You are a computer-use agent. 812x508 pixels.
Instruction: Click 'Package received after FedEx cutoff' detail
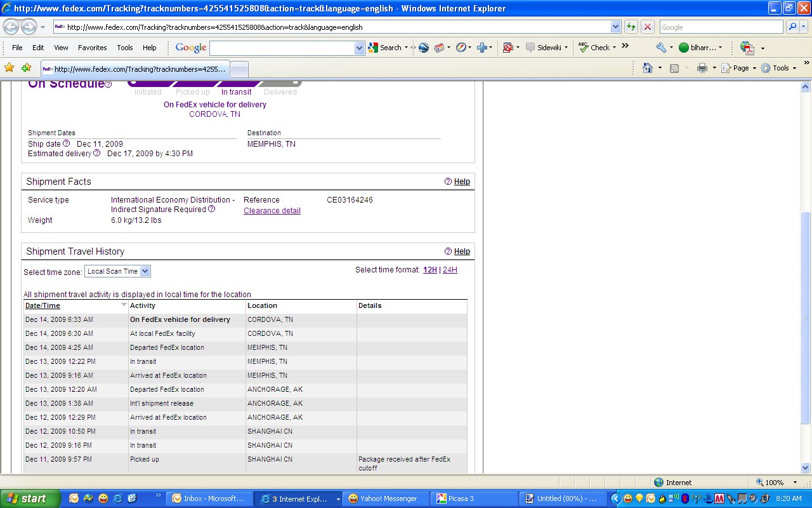click(404, 464)
